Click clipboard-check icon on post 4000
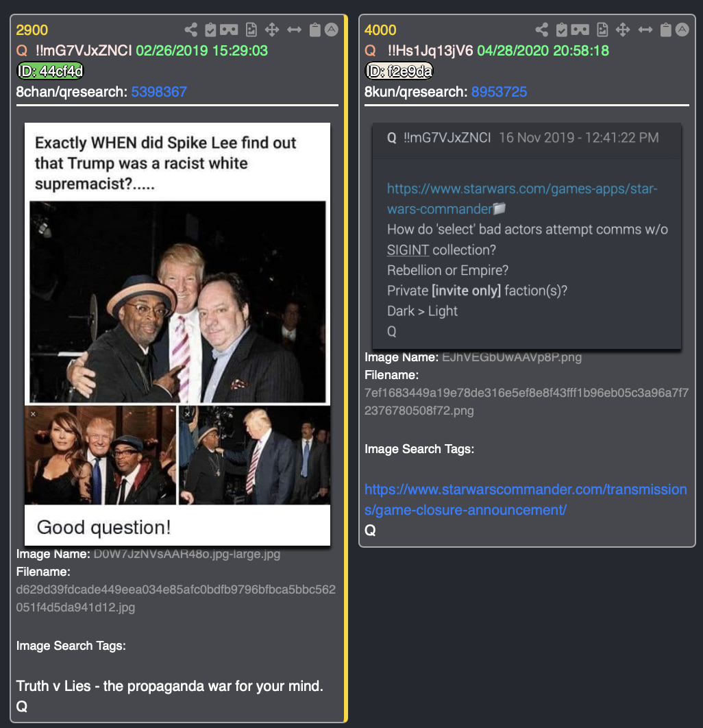This screenshot has width=703, height=728. pyautogui.click(x=561, y=30)
